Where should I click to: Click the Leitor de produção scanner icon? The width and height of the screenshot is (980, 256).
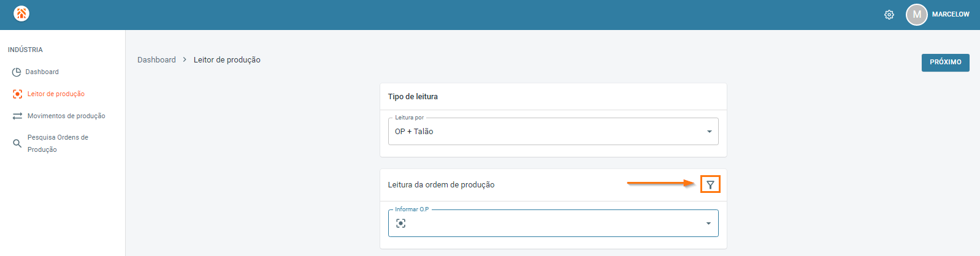click(x=17, y=94)
